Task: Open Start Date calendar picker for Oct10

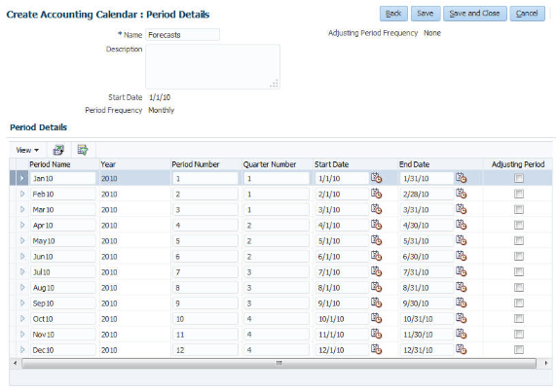Action: (x=376, y=318)
